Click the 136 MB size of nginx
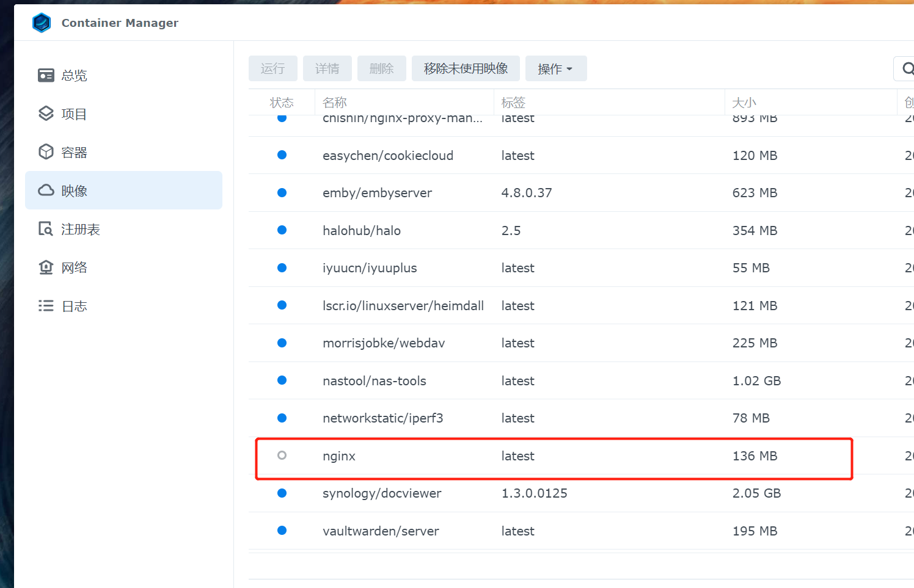The width and height of the screenshot is (914, 588). [755, 456]
